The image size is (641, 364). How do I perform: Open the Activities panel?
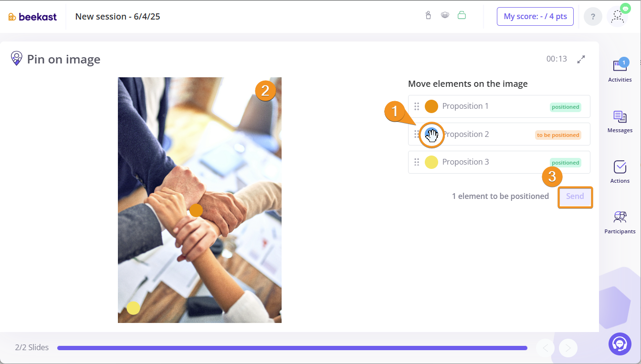(x=620, y=71)
